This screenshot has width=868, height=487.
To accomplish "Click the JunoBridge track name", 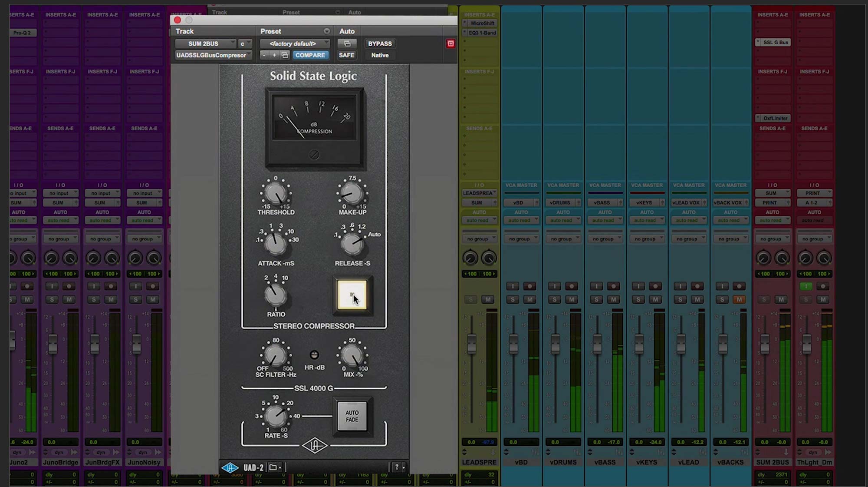I will pyautogui.click(x=61, y=462).
